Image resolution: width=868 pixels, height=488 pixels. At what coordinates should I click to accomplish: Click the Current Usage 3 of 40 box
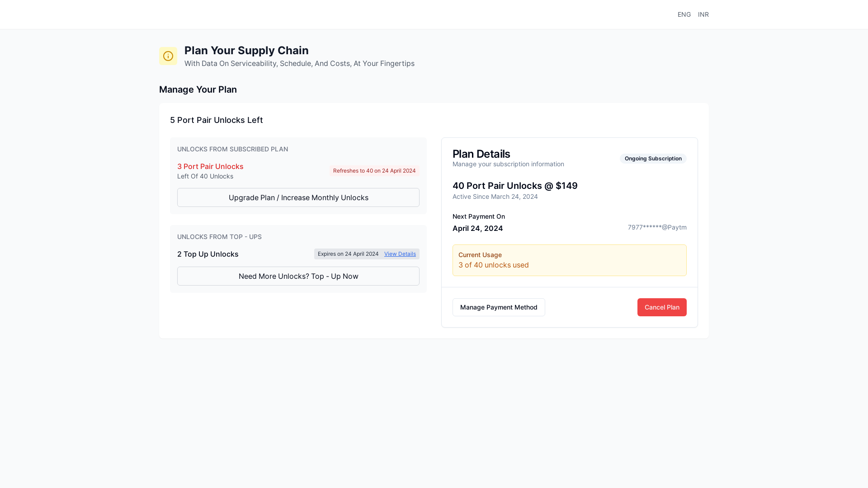coord(570,260)
